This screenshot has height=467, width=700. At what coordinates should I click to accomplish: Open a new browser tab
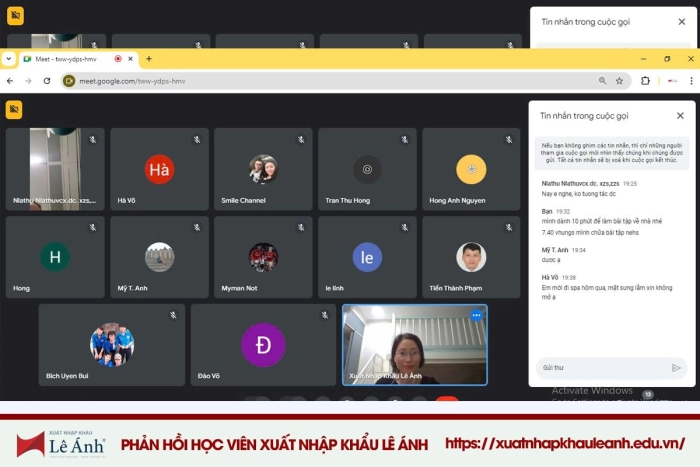(x=149, y=59)
